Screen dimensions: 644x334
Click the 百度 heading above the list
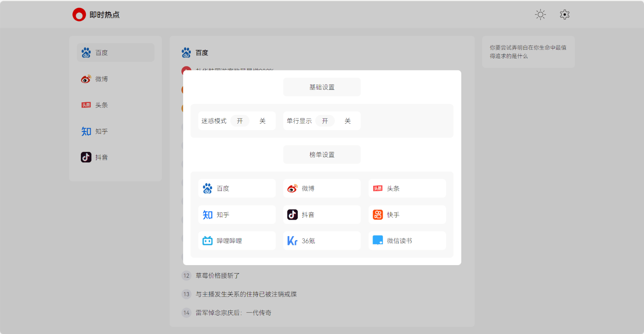(x=202, y=53)
